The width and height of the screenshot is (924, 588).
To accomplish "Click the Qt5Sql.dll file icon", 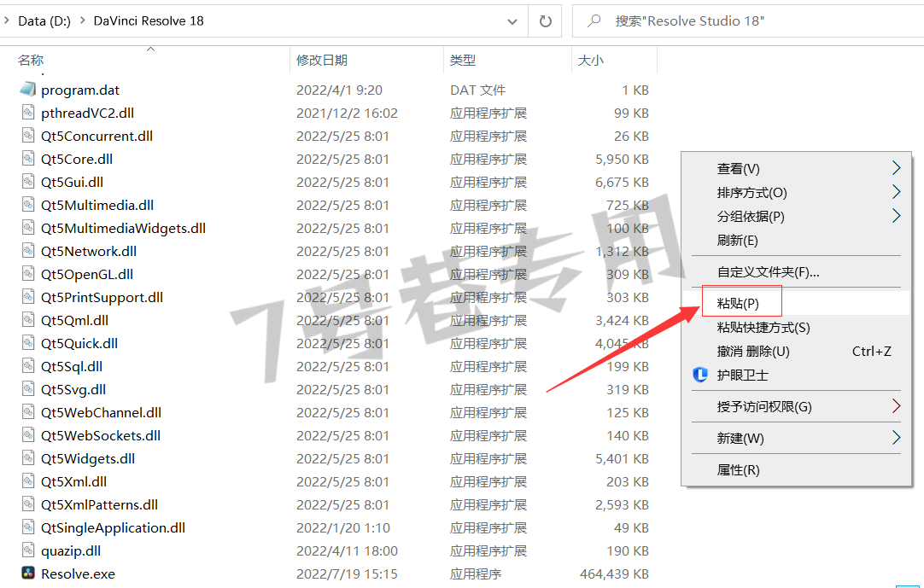I will pos(28,366).
